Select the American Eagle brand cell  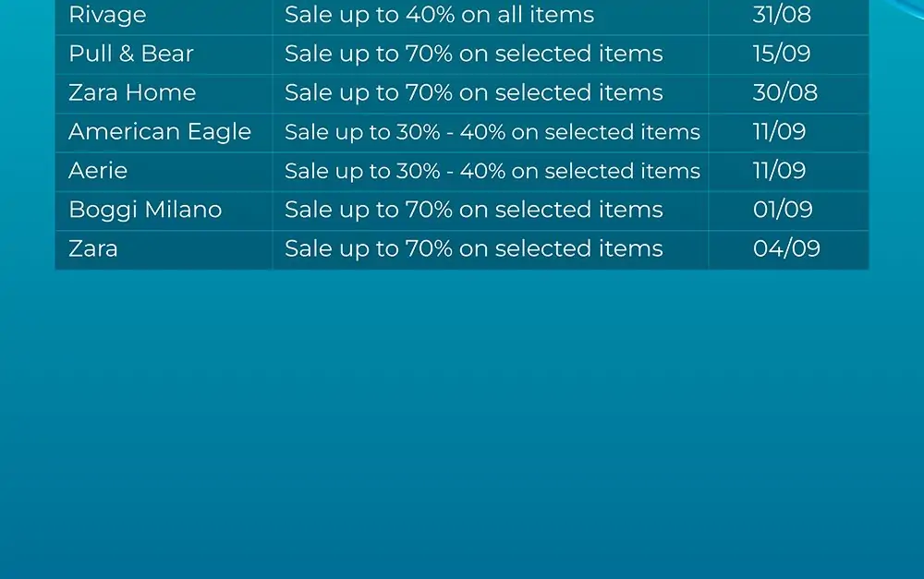(x=164, y=132)
